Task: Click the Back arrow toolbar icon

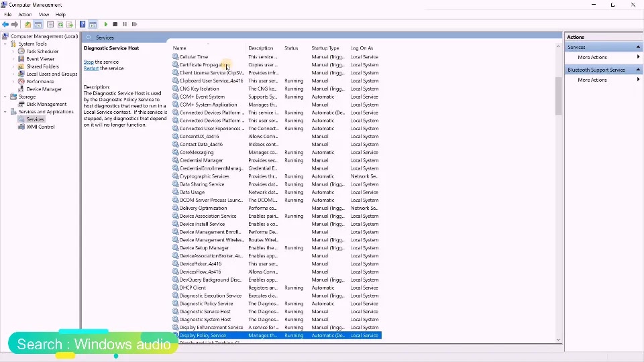Action: 5,24
